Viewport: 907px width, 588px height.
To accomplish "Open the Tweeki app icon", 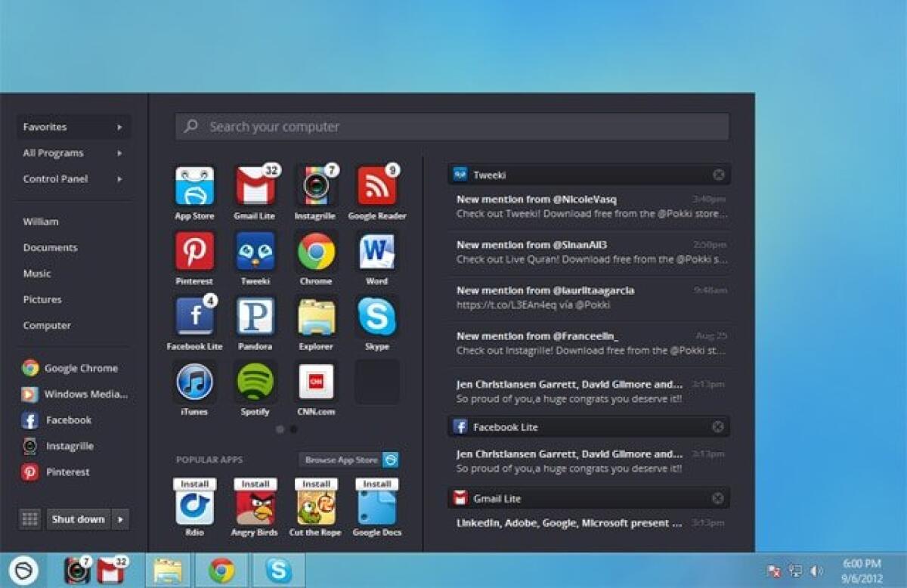I will point(255,251).
